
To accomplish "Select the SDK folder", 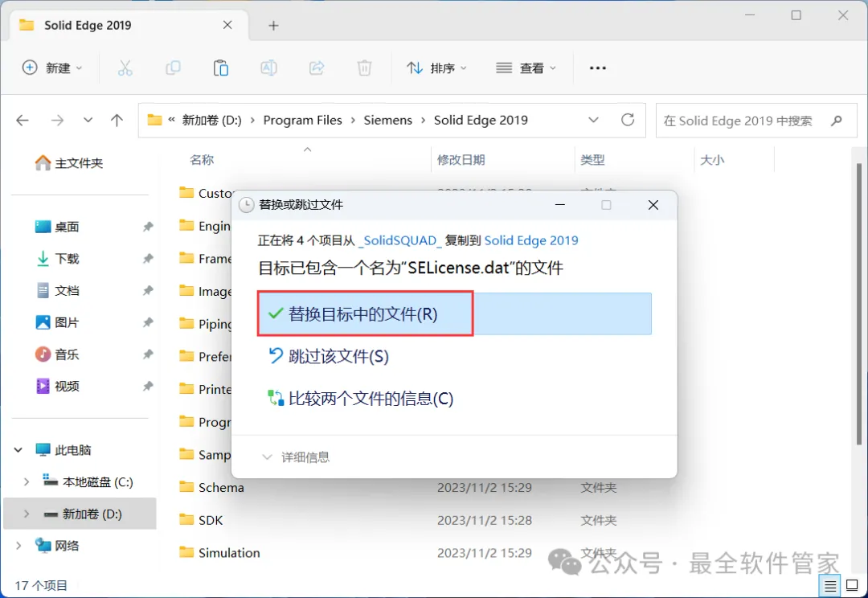I will point(211,520).
